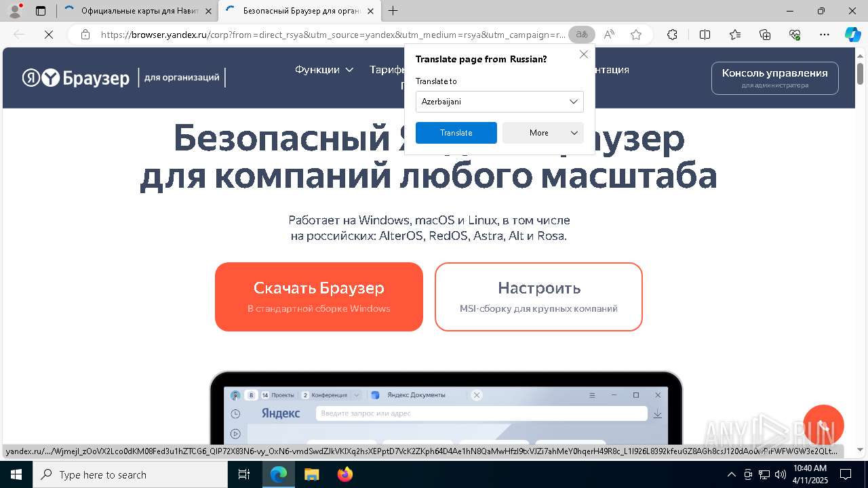Image resolution: width=868 pixels, height=488 pixels.
Task: Add this page to favorites via the star icon
Action: (636, 35)
